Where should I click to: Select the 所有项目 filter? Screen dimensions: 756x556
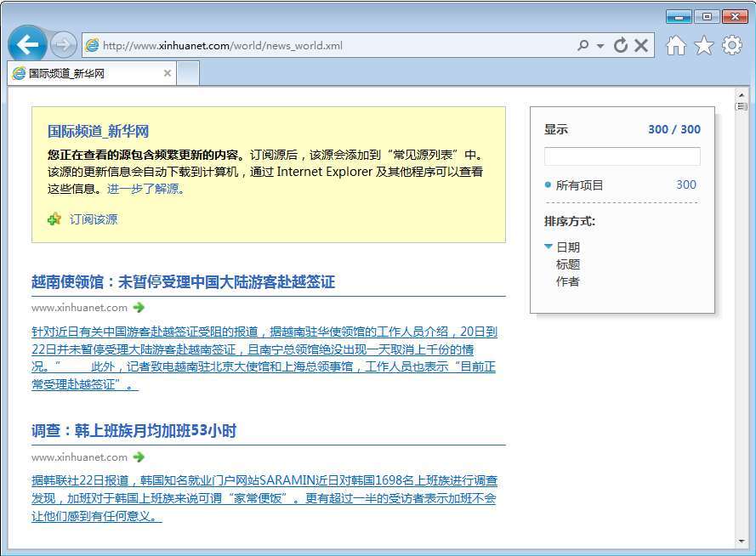pyautogui.click(x=579, y=185)
